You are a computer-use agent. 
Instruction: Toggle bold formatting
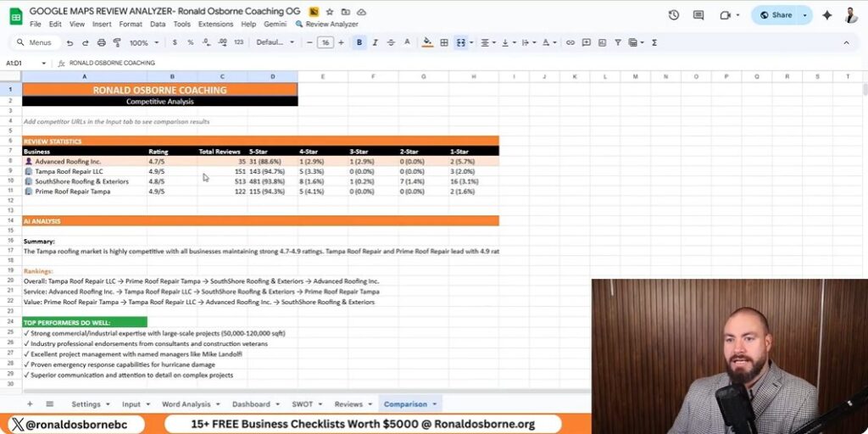pos(359,42)
